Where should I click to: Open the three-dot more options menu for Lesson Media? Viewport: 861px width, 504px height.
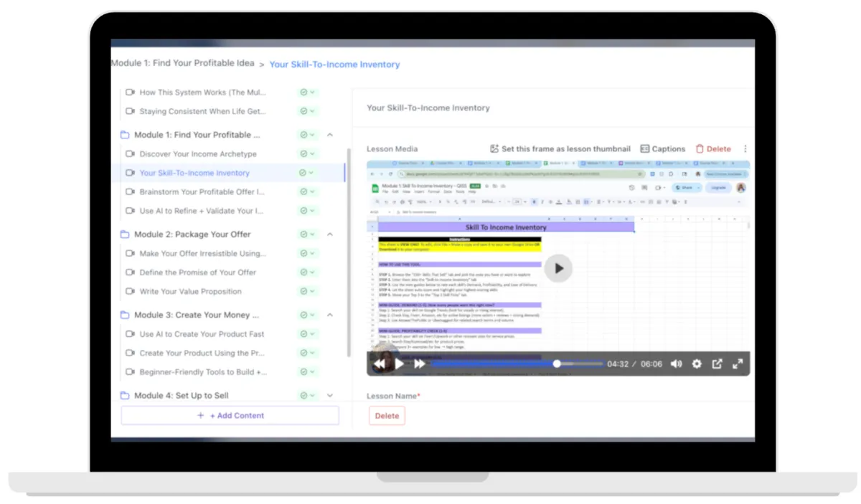tap(745, 149)
